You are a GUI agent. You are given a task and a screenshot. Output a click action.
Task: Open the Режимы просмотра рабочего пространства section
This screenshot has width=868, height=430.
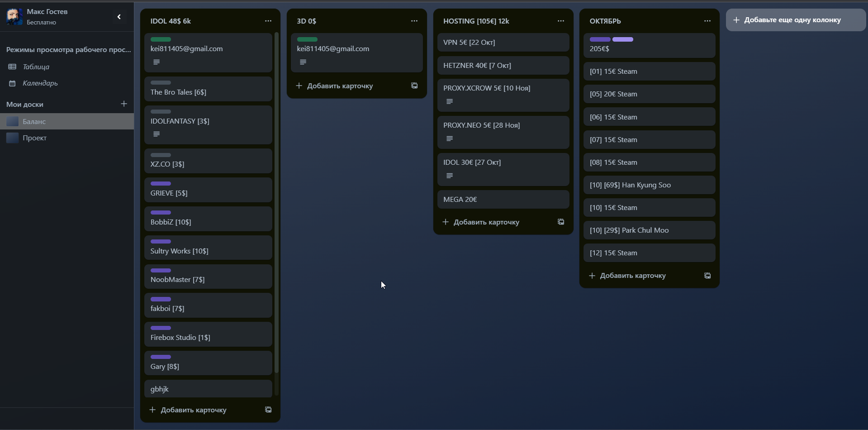click(x=69, y=49)
